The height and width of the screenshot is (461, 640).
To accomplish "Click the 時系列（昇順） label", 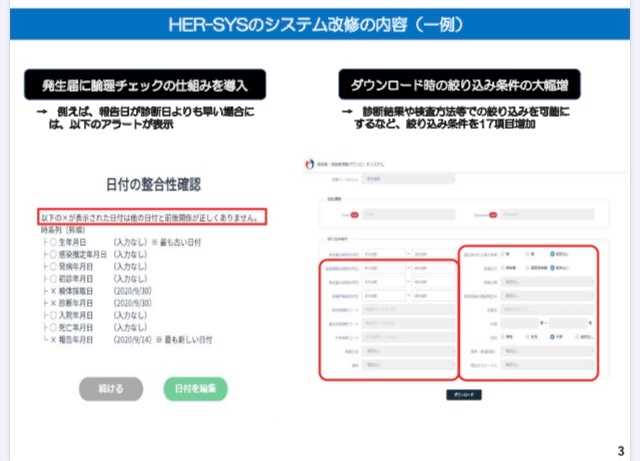I will coord(62,230).
